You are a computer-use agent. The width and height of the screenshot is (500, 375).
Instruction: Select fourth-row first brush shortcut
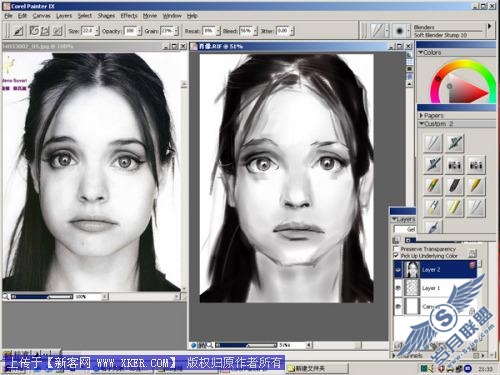(433, 207)
